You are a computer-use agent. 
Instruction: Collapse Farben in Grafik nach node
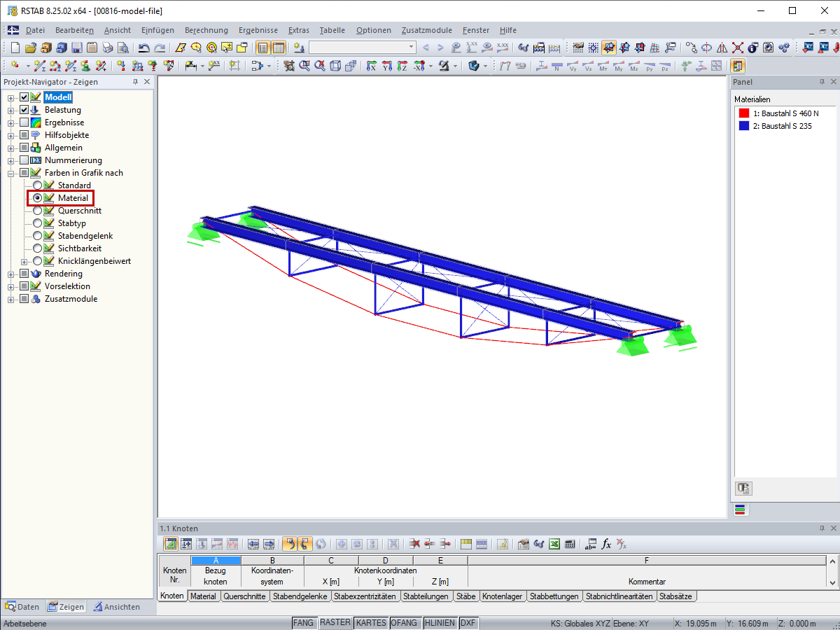click(11, 173)
